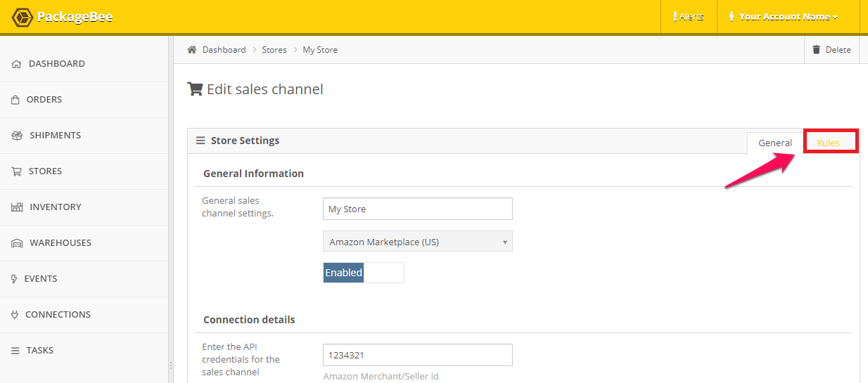This screenshot has height=383, width=868.
Task: Click the Amazon Merchant/Seller Id hint text
Action: [381, 376]
